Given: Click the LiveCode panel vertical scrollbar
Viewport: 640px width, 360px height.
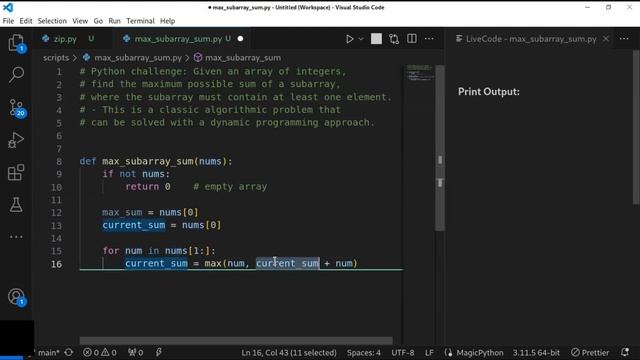Looking at the screenshot, I should 636,127.
